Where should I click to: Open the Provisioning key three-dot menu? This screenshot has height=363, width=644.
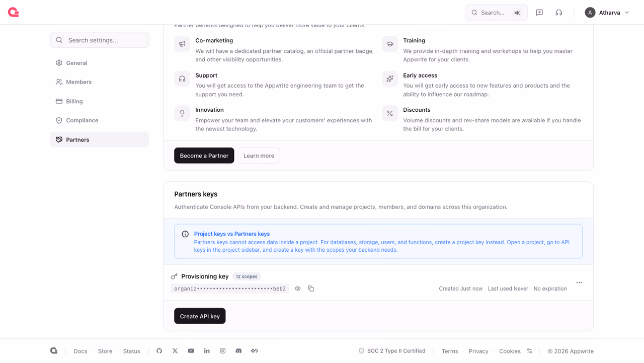pyautogui.click(x=579, y=282)
